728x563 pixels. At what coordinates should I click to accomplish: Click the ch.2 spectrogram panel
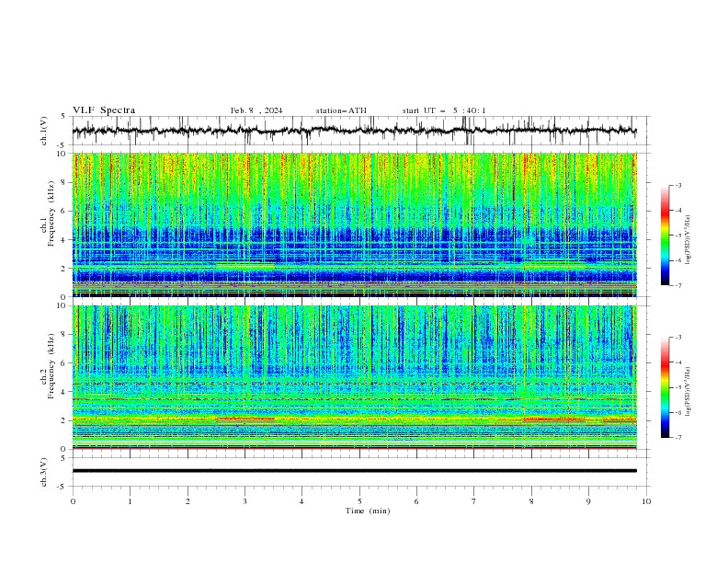[354, 377]
